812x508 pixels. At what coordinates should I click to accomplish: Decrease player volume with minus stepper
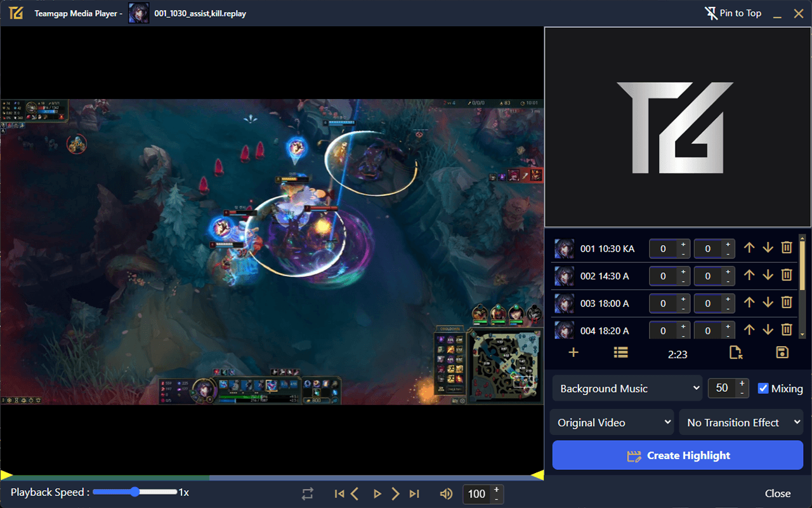(496, 498)
